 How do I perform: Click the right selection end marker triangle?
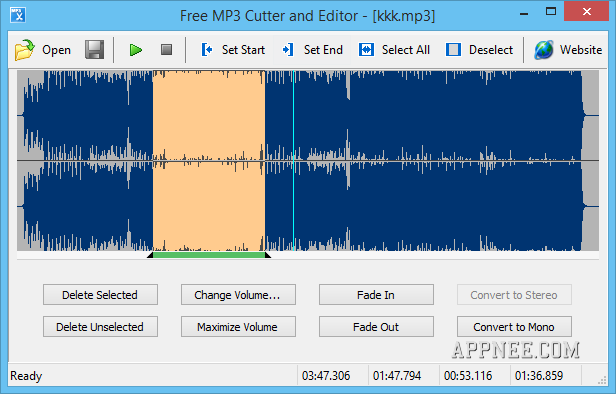tap(268, 255)
